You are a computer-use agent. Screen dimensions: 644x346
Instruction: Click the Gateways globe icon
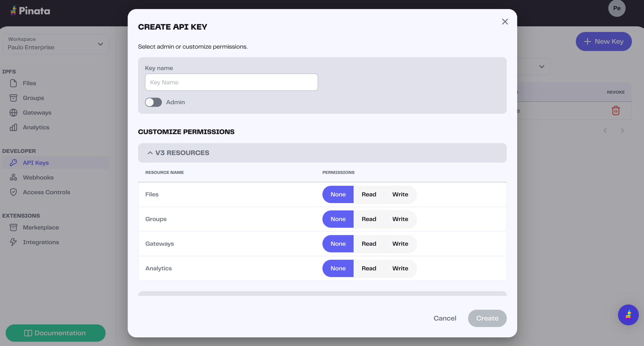(14, 113)
